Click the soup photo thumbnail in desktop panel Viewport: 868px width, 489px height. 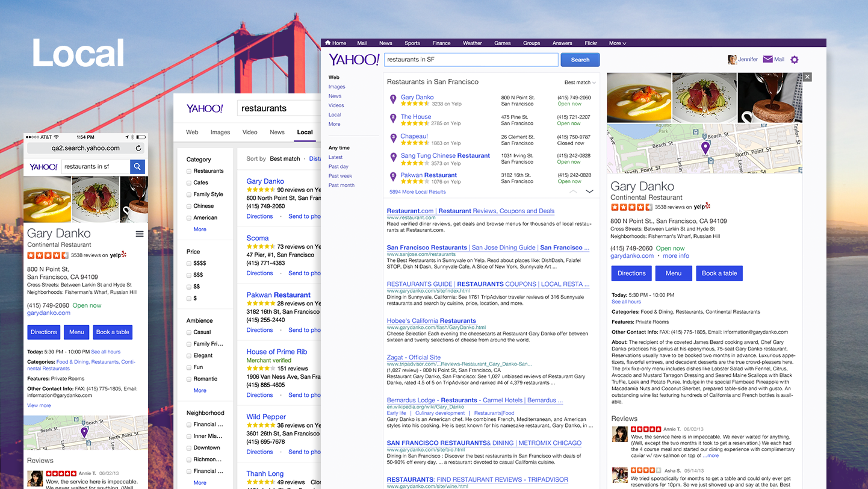[x=639, y=98]
